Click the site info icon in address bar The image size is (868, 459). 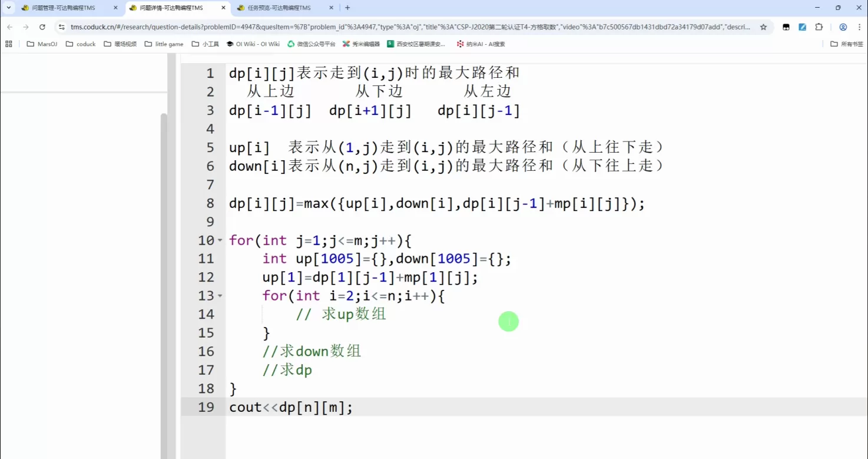[62, 27]
